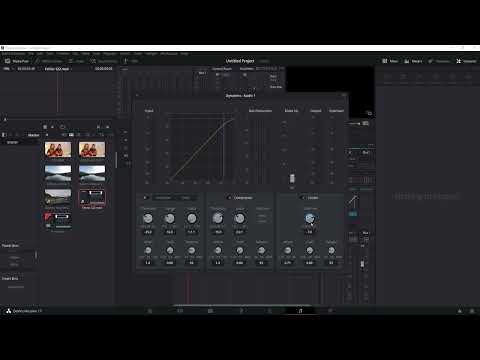Select first lake landscape clip thumbnail
The height and width of the screenshot is (360, 480).
(58, 173)
